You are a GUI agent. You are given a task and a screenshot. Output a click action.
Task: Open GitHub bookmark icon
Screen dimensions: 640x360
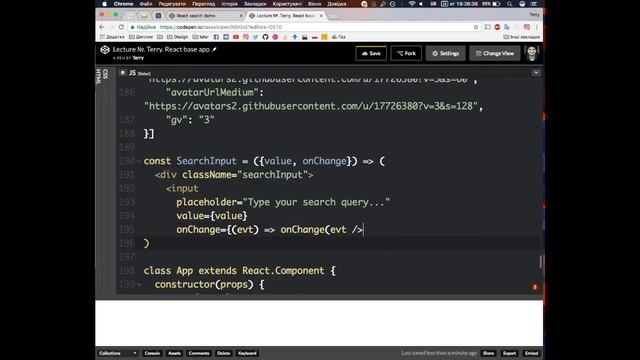(265, 37)
